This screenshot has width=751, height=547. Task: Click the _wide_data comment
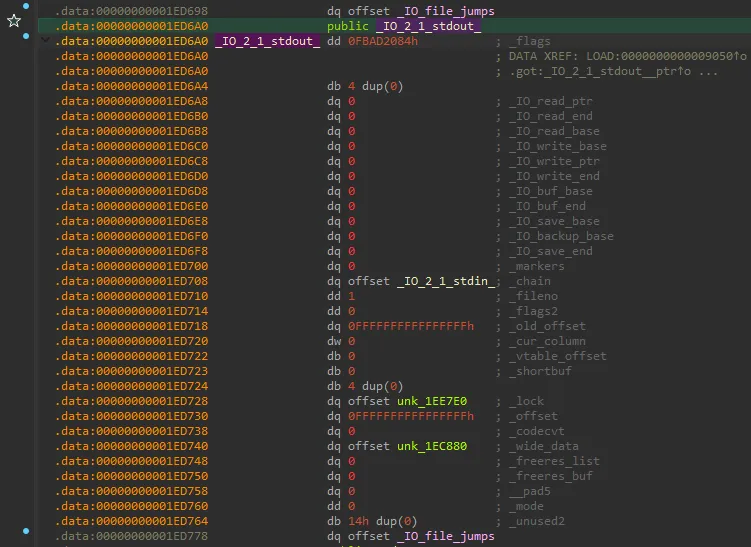(x=544, y=446)
